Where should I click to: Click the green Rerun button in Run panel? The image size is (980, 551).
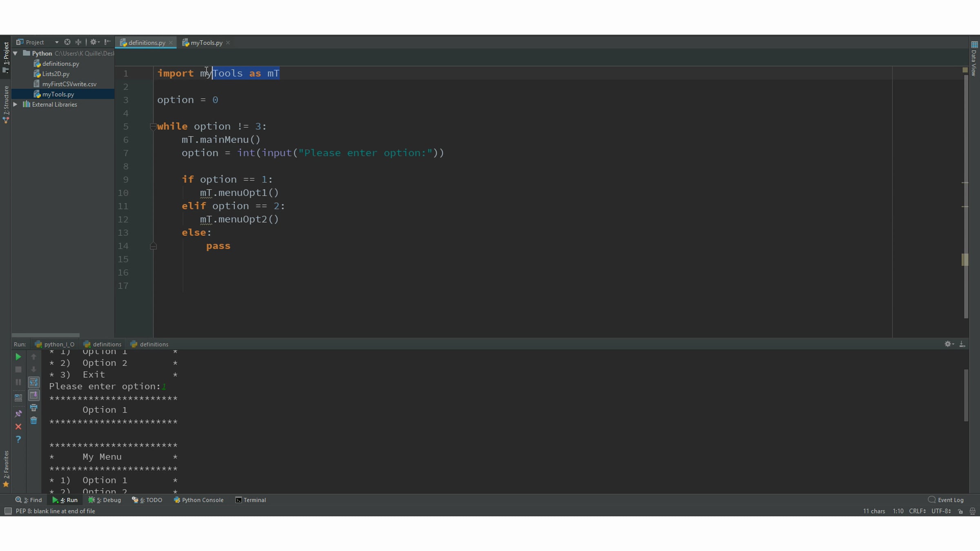tap(18, 357)
